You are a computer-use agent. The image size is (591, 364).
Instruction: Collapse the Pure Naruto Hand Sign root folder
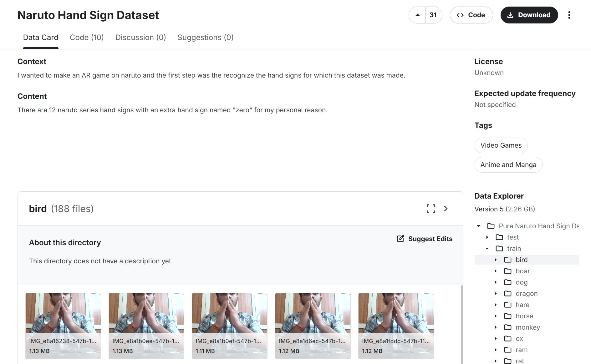coord(479,226)
